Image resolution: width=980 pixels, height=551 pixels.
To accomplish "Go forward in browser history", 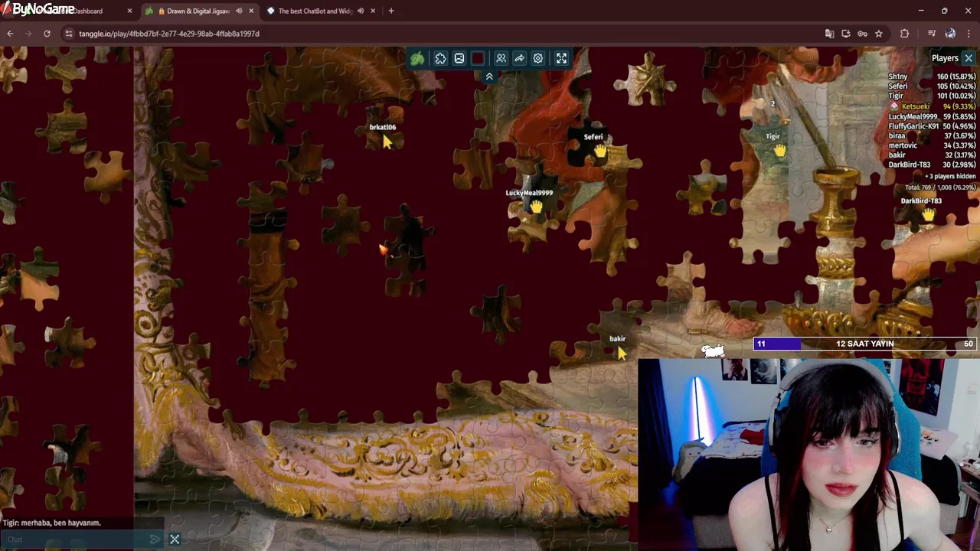I will [28, 34].
